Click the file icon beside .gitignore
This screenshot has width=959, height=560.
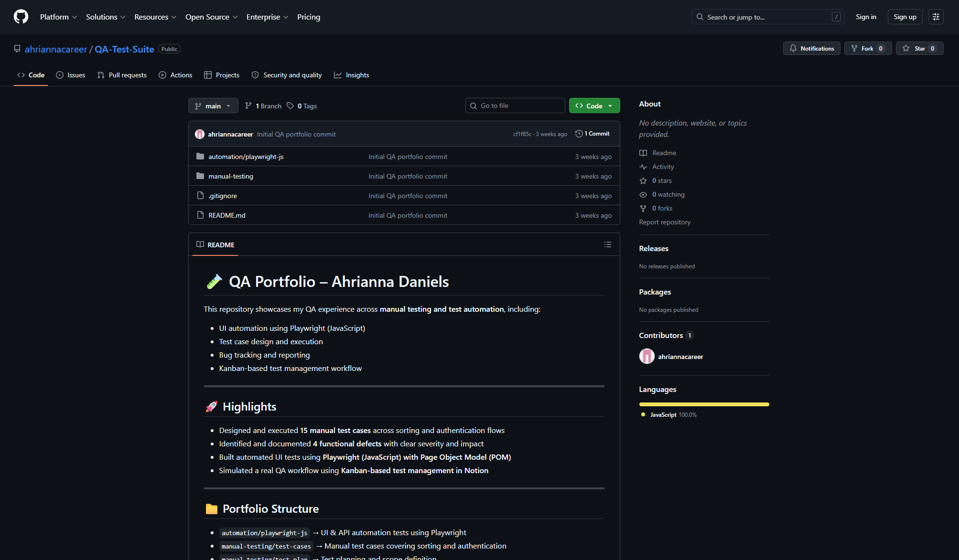tap(200, 195)
